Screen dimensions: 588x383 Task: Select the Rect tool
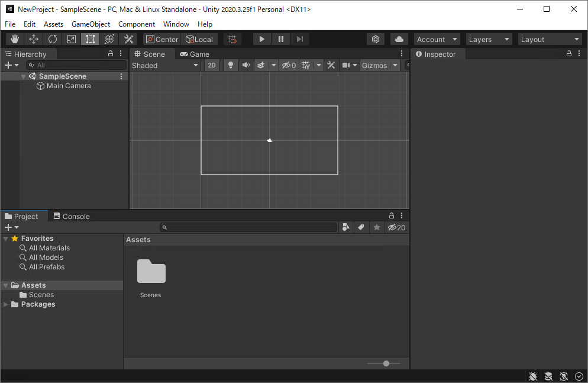click(x=91, y=39)
